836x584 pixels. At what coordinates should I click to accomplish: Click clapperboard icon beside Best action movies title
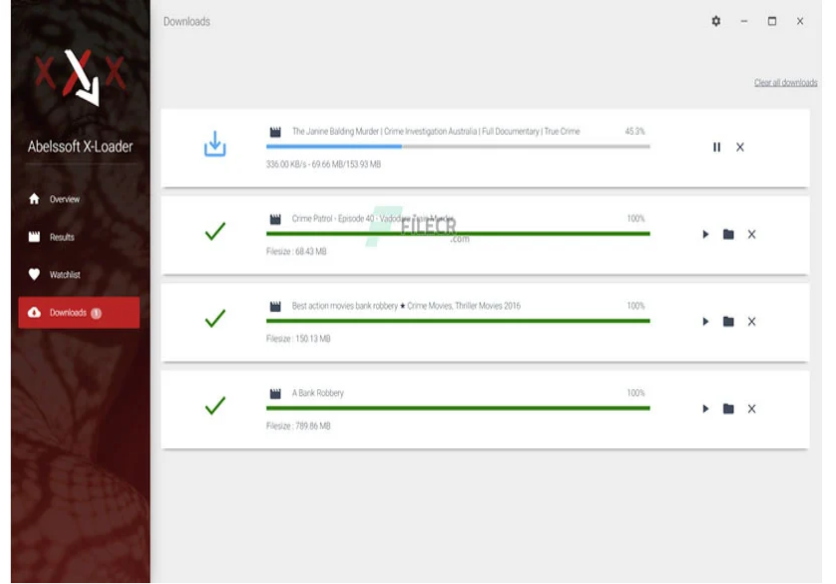click(x=275, y=306)
